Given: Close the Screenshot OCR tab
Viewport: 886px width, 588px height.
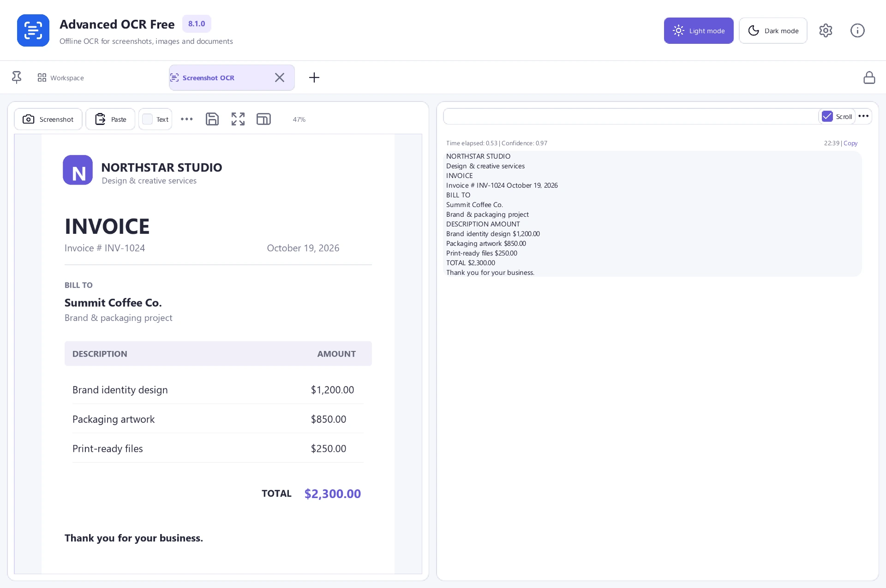Looking at the screenshot, I should [280, 77].
